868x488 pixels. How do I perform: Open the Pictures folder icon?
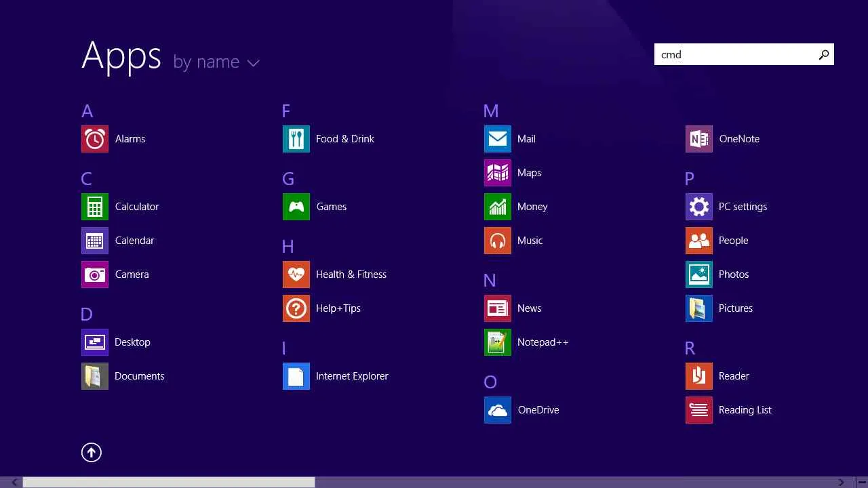(x=699, y=308)
